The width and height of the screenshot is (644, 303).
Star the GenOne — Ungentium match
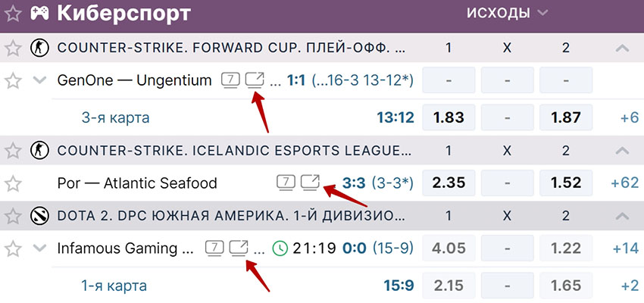[13, 80]
